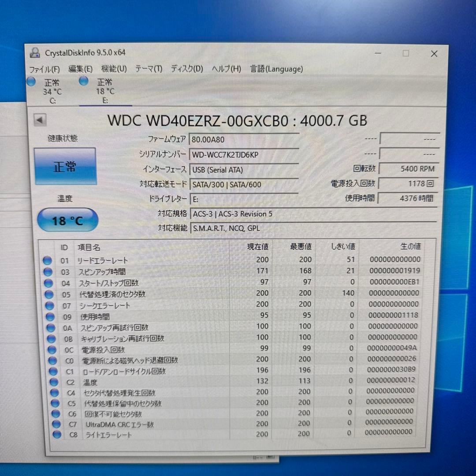The width and height of the screenshot is (476, 476).
Task: Open the 機能(U) menu
Action: coord(114,69)
